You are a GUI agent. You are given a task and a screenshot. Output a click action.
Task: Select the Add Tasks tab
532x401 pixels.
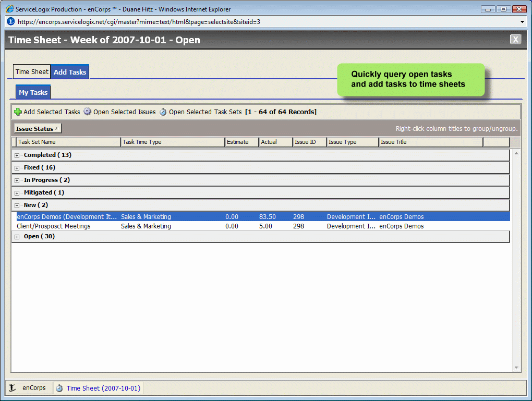click(70, 71)
